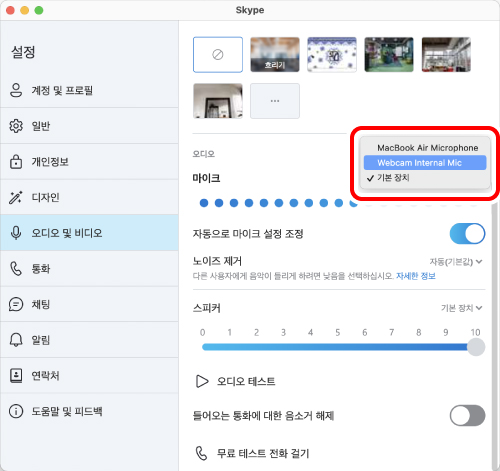Select the padlock icon for 개인정보

(16, 162)
